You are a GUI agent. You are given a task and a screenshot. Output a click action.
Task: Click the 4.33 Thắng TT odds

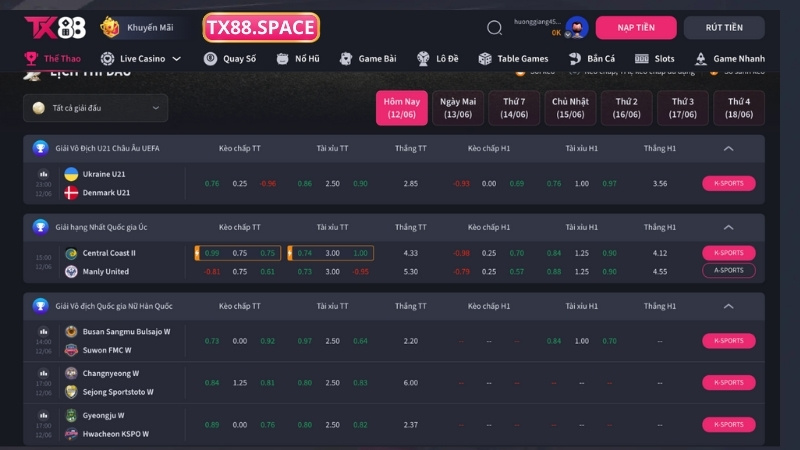411,253
